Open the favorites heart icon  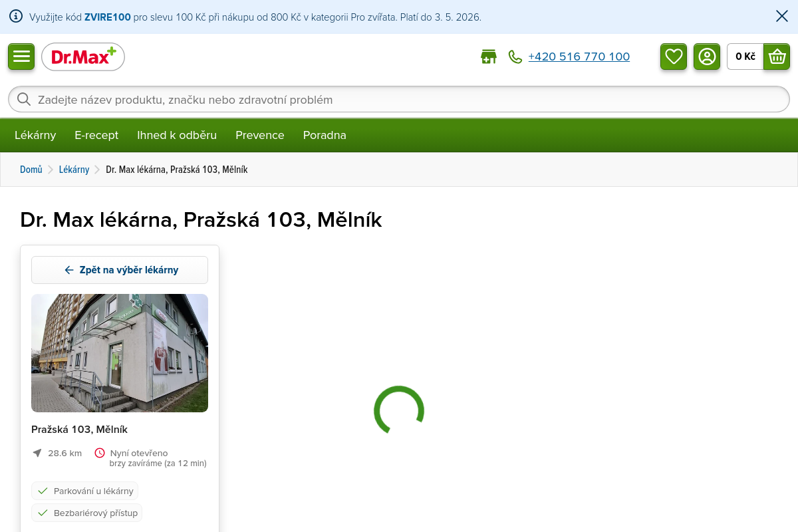674,57
